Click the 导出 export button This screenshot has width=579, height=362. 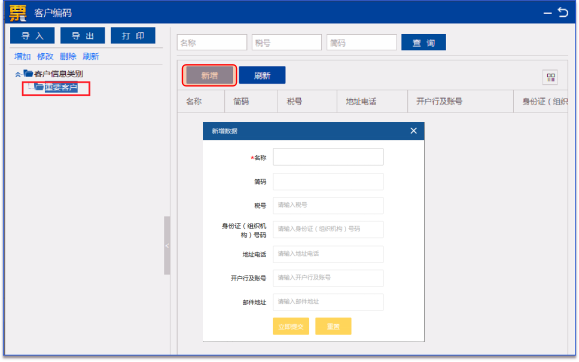coord(83,35)
